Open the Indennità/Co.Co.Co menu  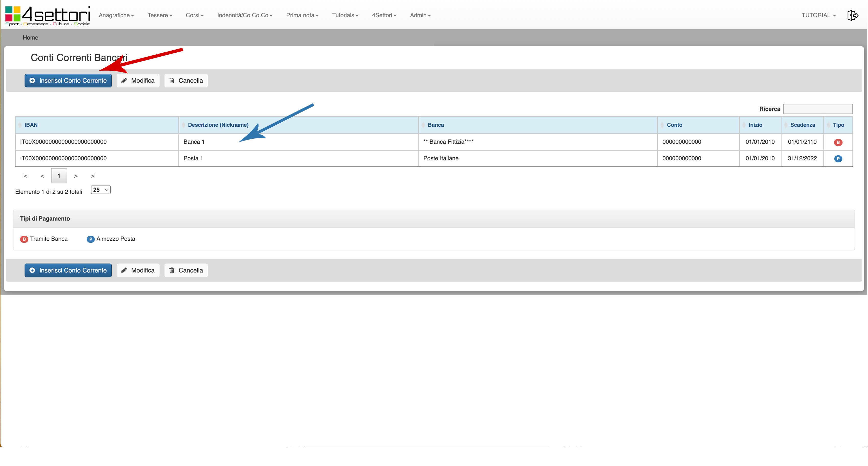(245, 15)
